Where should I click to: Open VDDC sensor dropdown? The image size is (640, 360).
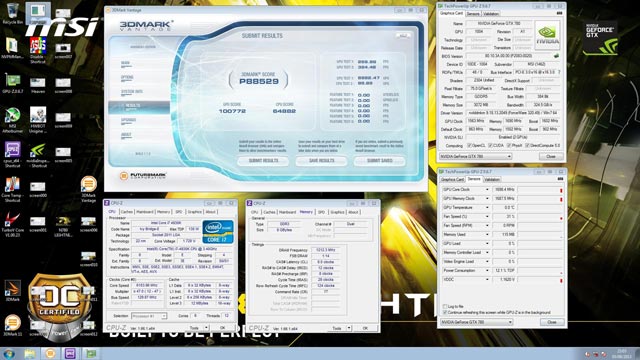click(x=487, y=280)
